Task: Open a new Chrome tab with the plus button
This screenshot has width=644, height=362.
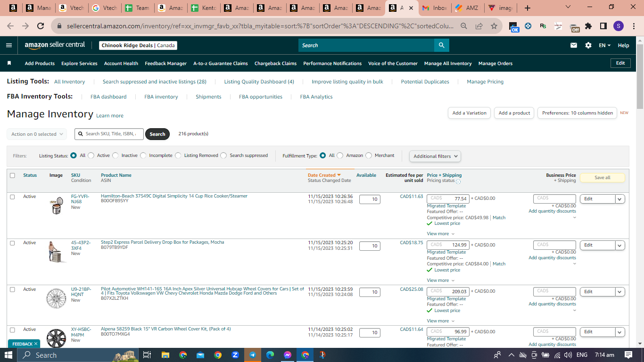Action: pyautogui.click(x=528, y=8)
